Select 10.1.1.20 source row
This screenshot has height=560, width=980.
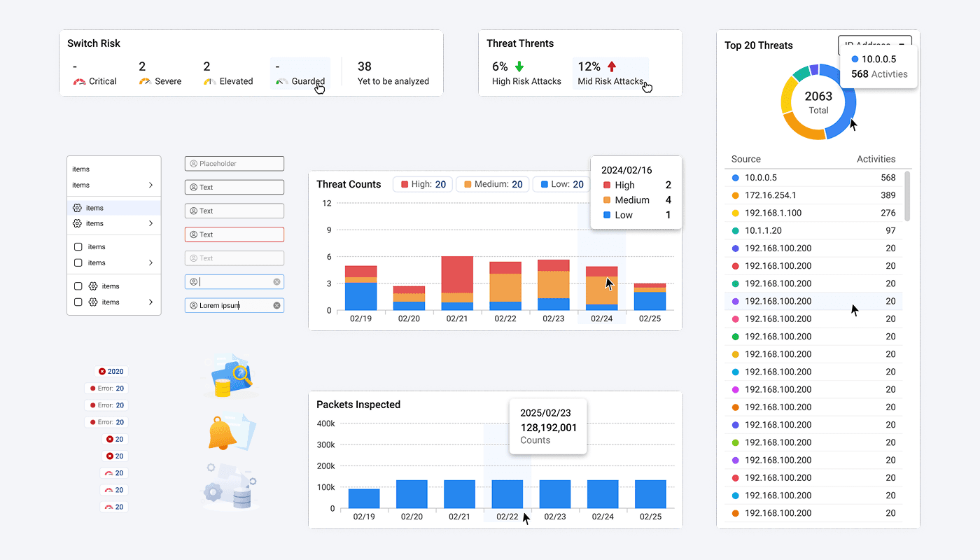click(x=813, y=230)
